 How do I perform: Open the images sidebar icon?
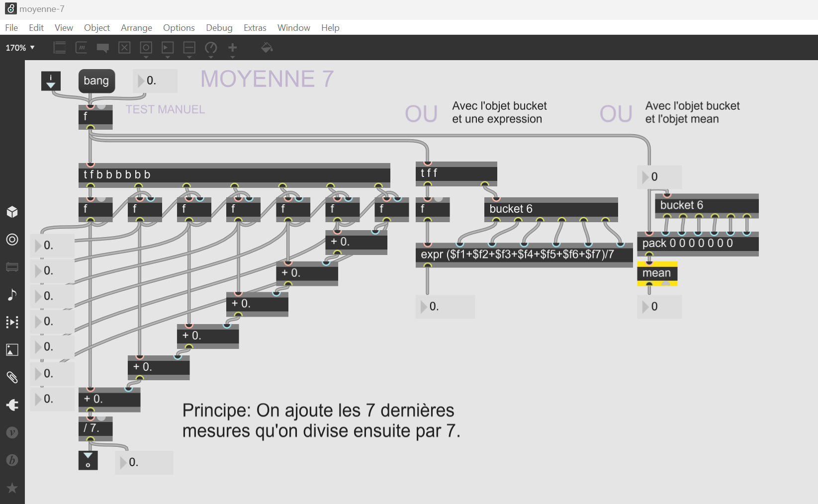(x=12, y=350)
